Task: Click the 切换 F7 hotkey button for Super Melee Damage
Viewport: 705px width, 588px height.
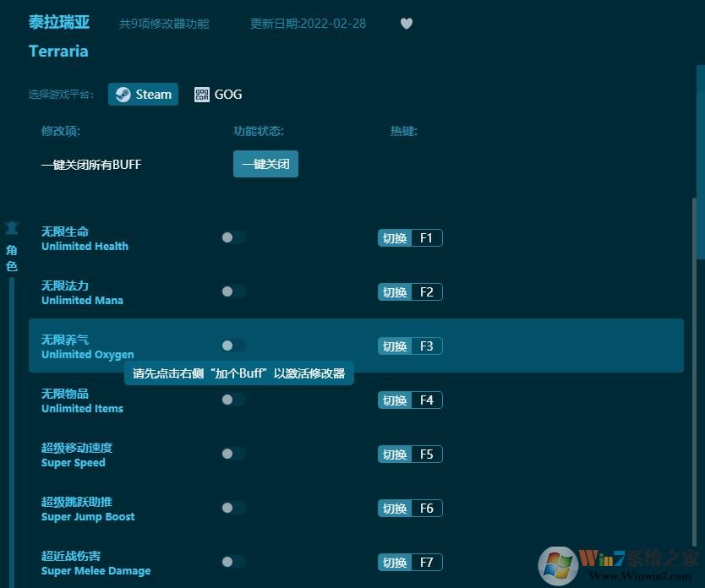Action: point(409,561)
